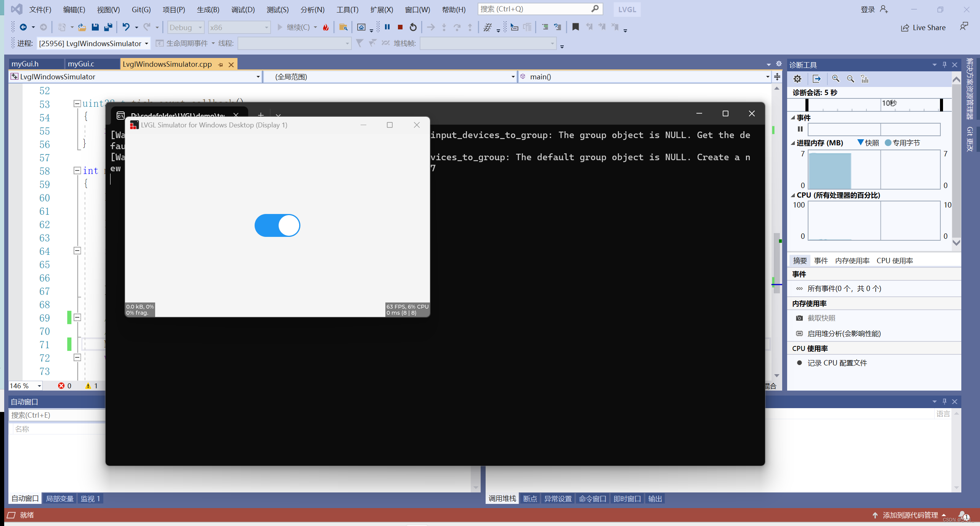Pause the debugging session

click(x=387, y=27)
